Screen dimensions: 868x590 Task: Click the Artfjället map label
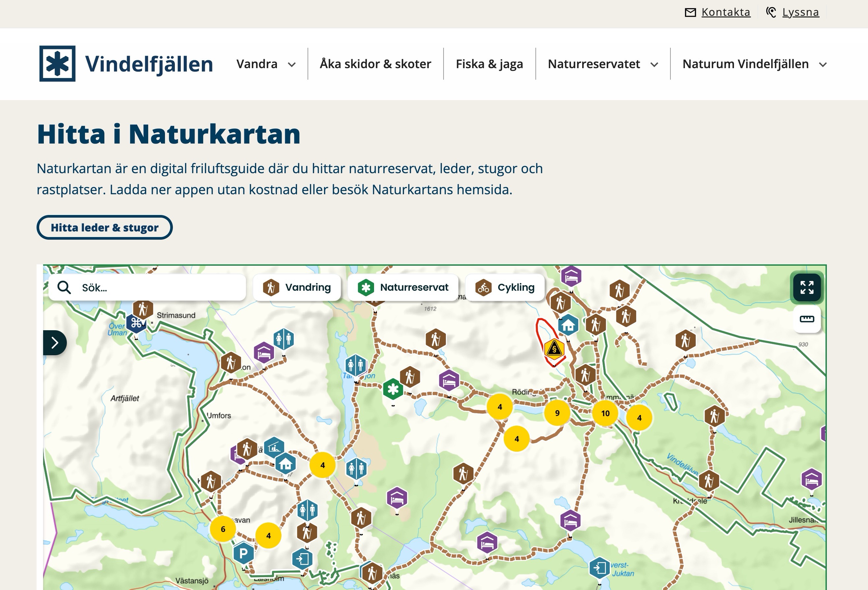[125, 398]
